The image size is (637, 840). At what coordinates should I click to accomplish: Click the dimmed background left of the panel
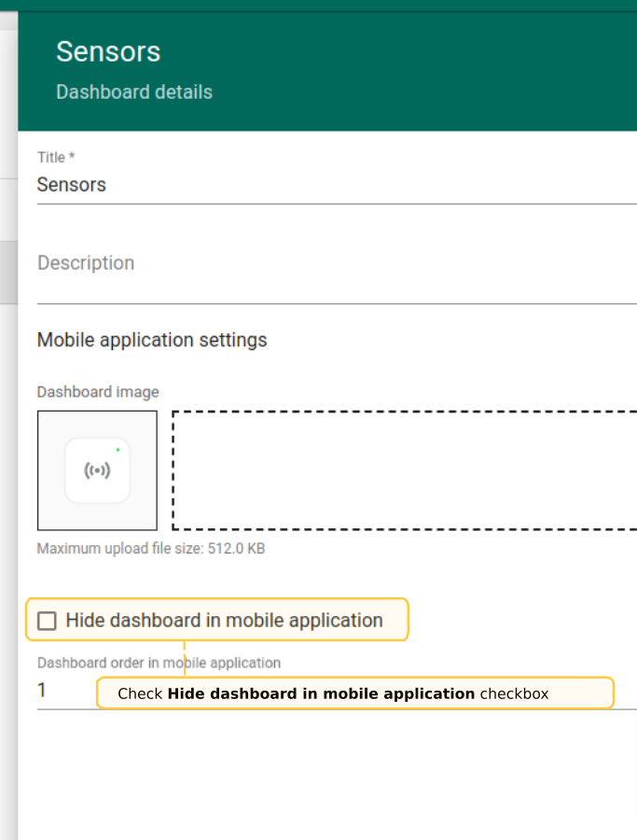point(8,467)
